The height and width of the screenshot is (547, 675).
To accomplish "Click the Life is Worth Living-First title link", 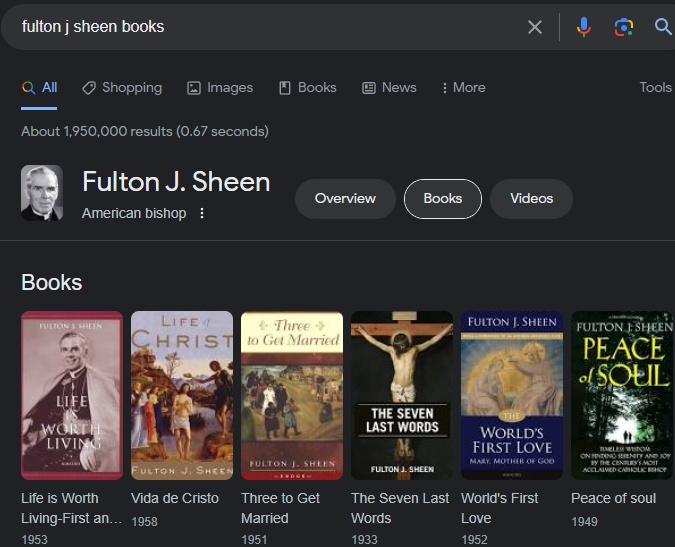I will click(x=71, y=508).
